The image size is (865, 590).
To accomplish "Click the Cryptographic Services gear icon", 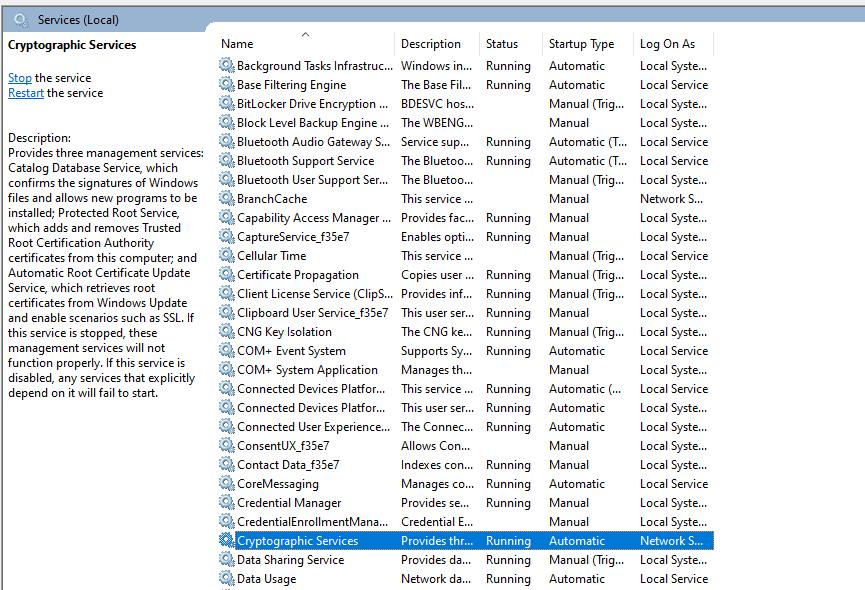I will pyautogui.click(x=227, y=541).
